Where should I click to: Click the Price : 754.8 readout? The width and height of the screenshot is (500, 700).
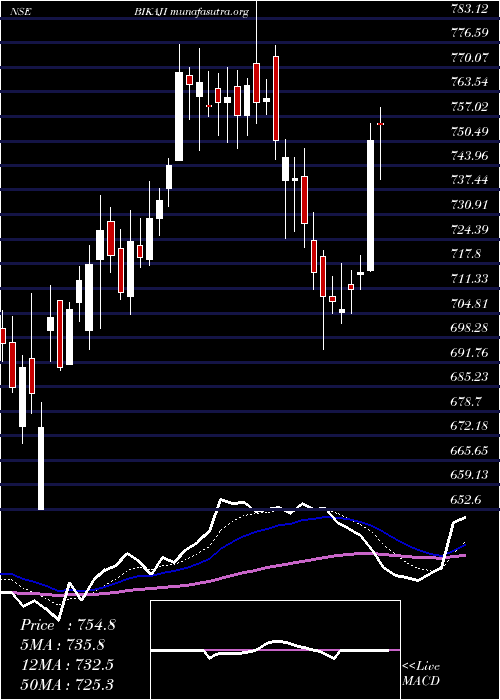click(68, 625)
